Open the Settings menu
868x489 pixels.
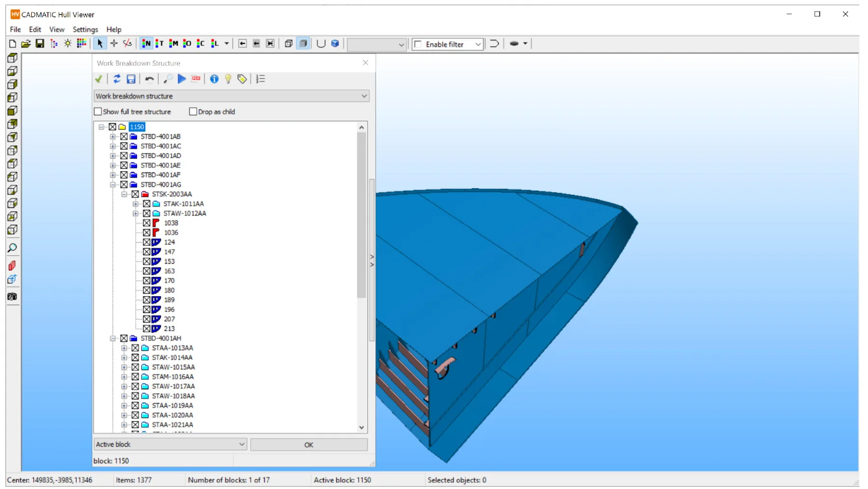(x=85, y=29)
